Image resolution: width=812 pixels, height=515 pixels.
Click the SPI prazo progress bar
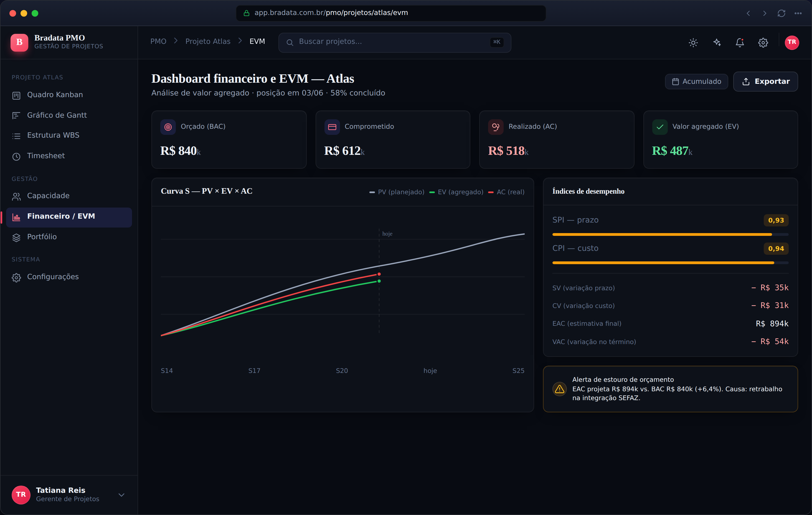670,234
